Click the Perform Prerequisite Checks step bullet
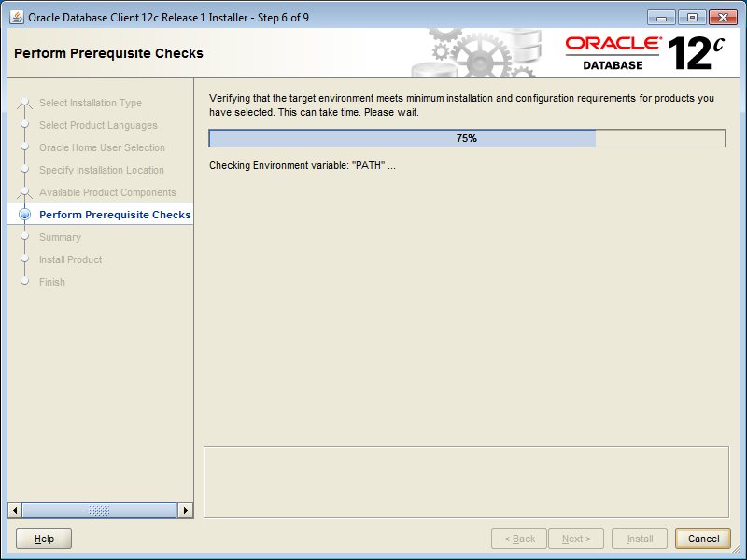 tap(25, 215)
